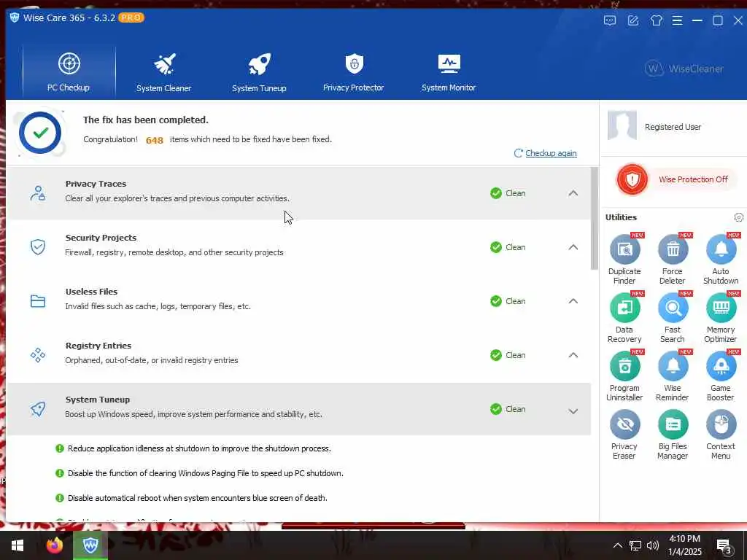
Task: Open the network tray icon
Action: (x=635, y=545)
